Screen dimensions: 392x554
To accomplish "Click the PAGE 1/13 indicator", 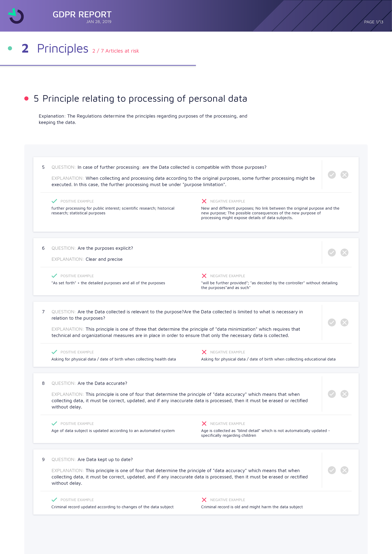I will (x=373, y=22).
